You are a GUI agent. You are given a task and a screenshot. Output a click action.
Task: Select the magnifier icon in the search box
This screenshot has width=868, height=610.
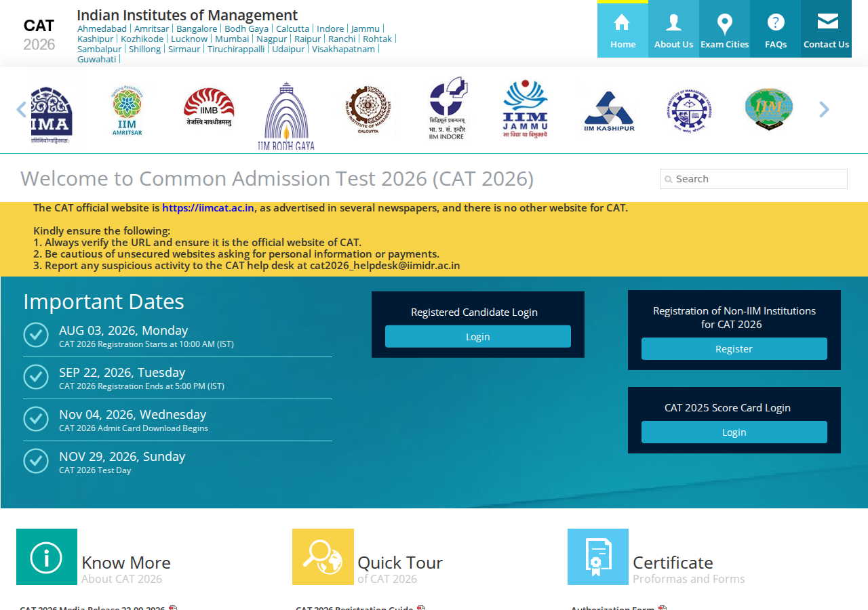point(669,180)
